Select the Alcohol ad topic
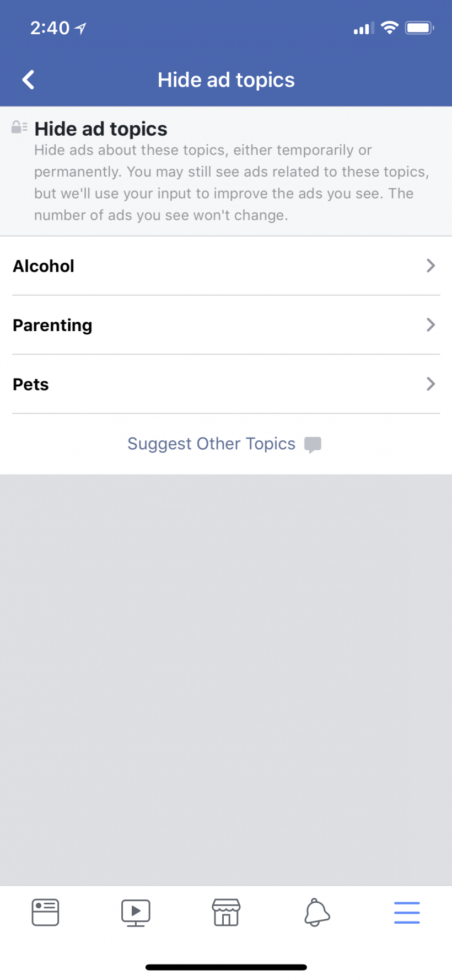The width and height of the screenshot is (452, 980). click(44, 266)
